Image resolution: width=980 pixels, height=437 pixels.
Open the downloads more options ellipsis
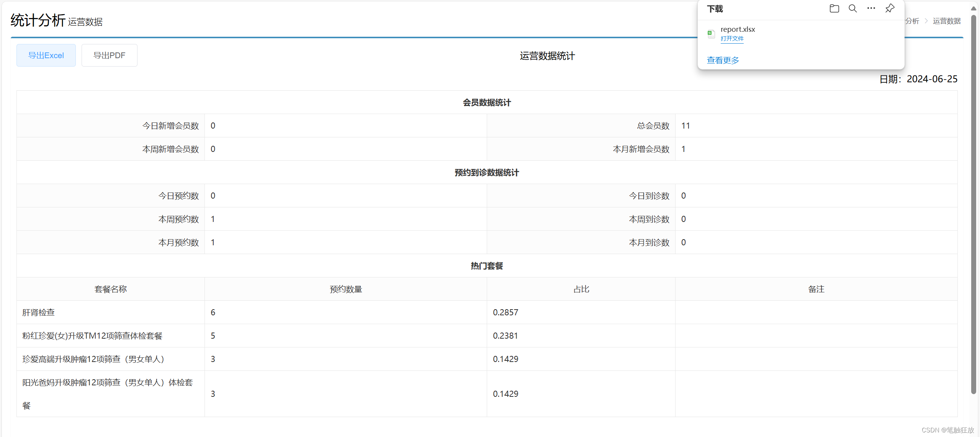point(871,8)
